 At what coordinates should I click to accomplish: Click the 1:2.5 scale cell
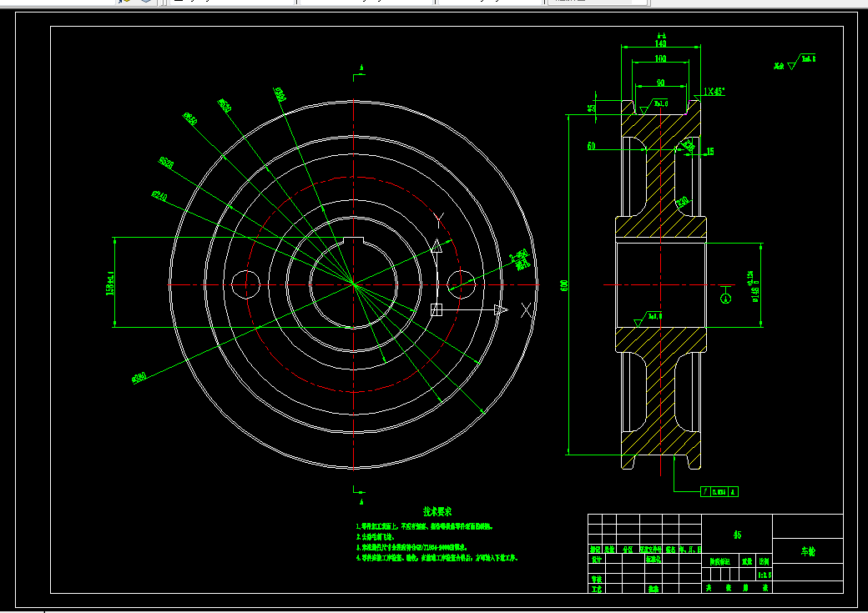765,575
